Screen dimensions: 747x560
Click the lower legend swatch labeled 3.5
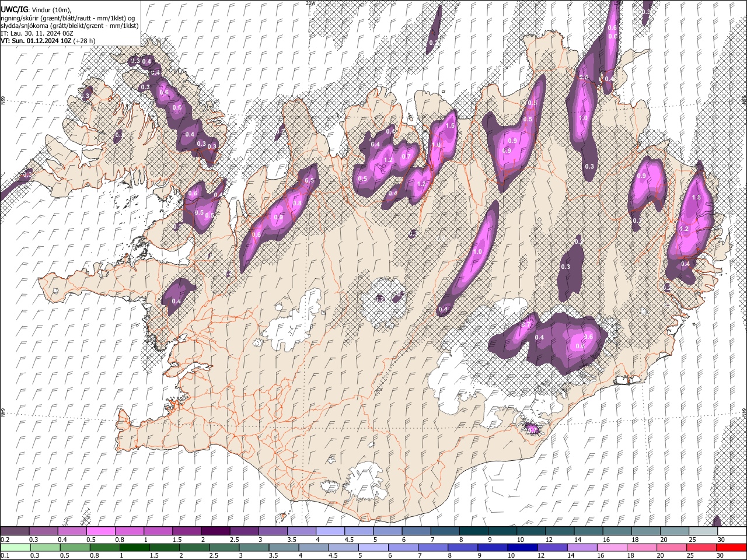tap(284, 547)
